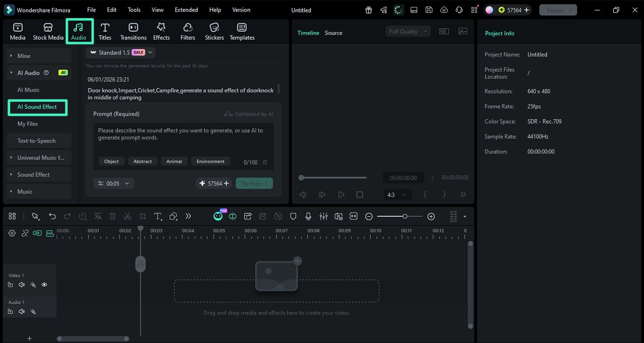Lock the Audio 1 track
644x343 pixels.
pyautogui.click(x=10, y=311)
